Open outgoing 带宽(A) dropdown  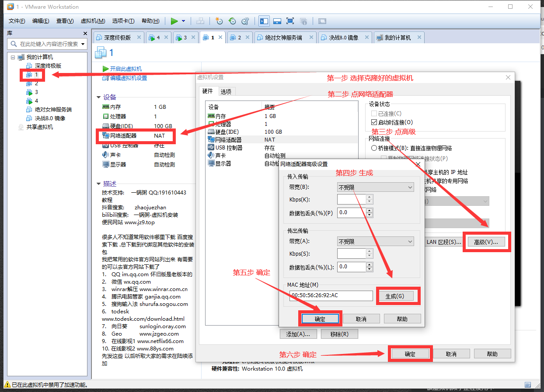[376, 242]
